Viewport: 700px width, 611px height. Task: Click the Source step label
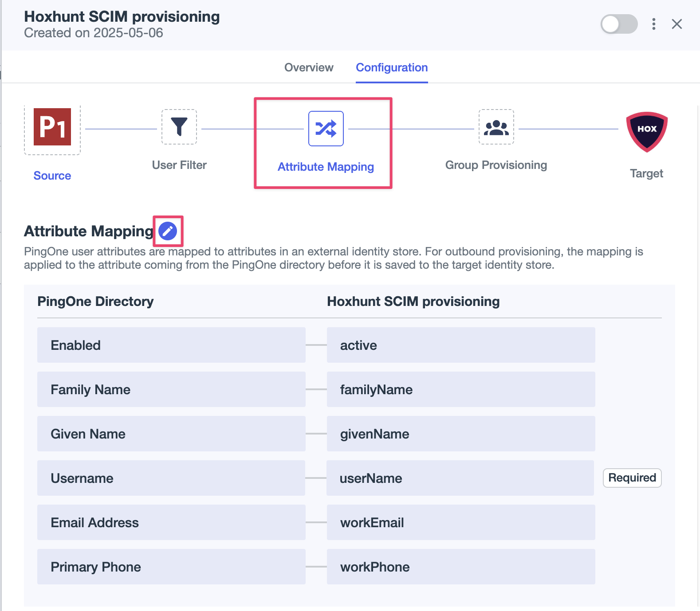click(x=52, y=176)
